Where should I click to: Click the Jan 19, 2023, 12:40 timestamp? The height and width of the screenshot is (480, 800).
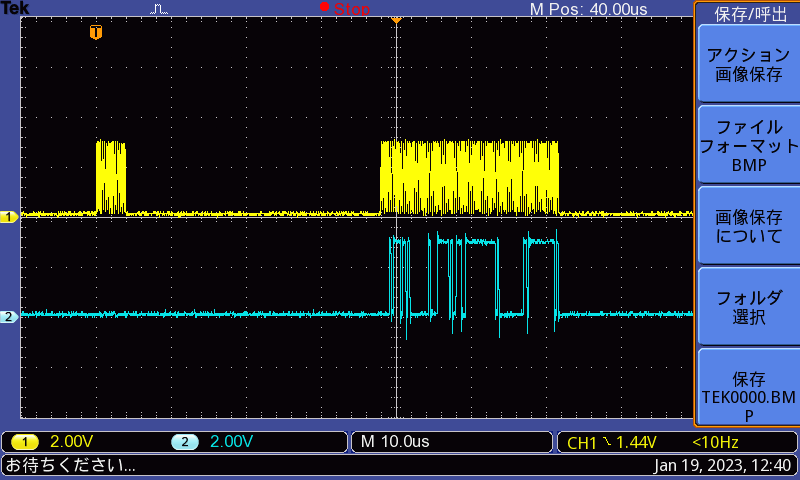click(x=722, y=465)
